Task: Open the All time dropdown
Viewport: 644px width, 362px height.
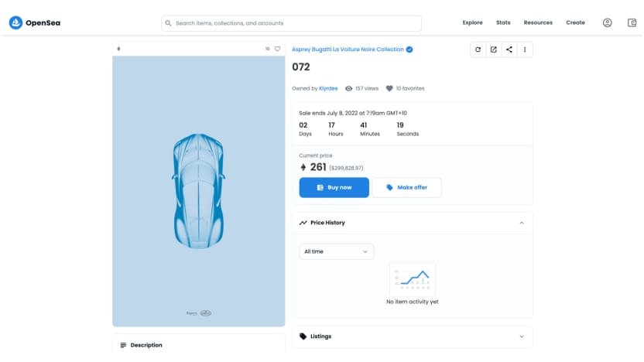Action: 337,251
